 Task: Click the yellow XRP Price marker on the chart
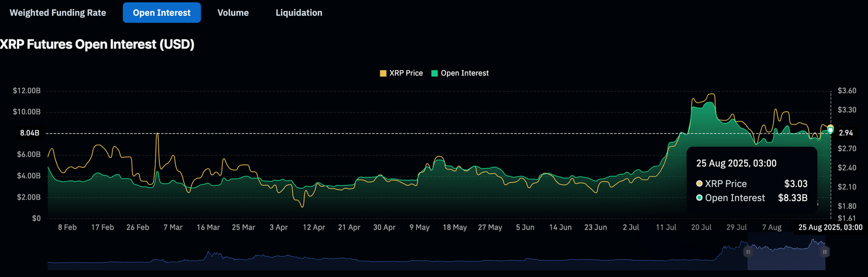point(830,127)
